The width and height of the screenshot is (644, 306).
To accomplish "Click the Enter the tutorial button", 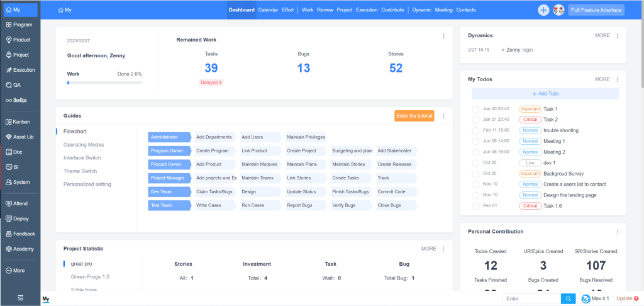I will click(x=414, y=116).
